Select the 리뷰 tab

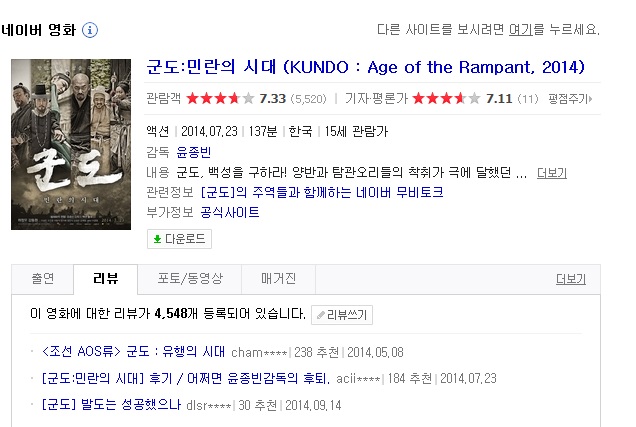pos(105,279)
